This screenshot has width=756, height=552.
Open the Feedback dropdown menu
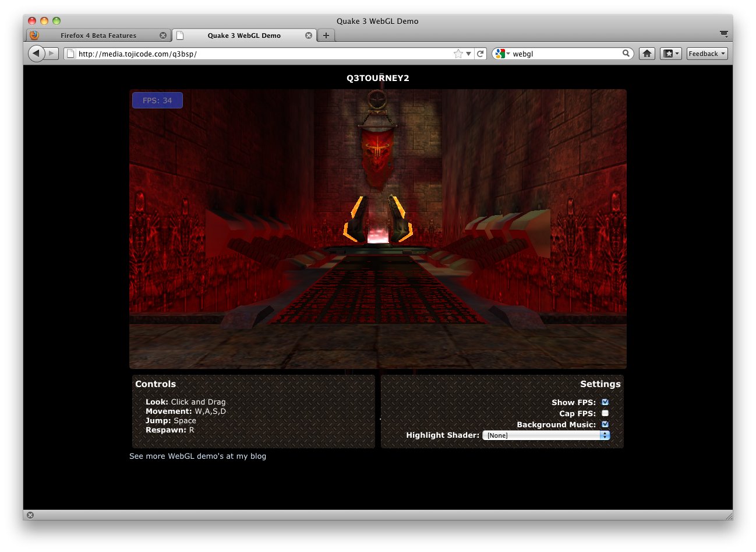click(x=706, y=53)
